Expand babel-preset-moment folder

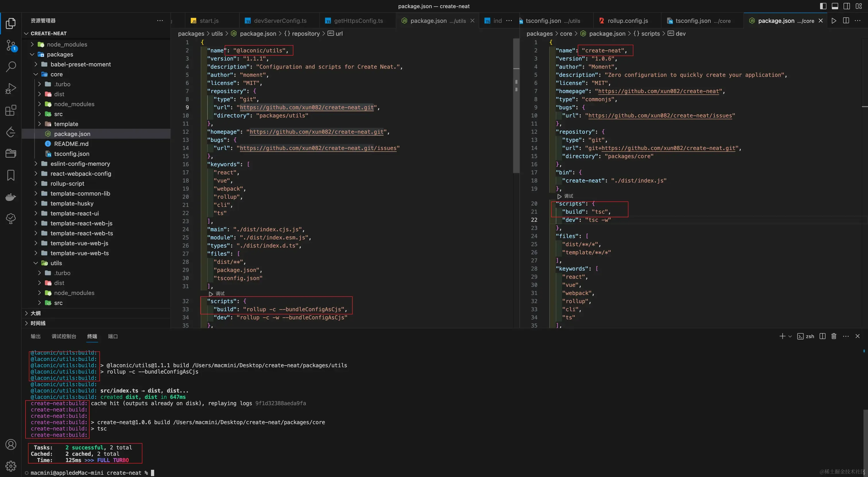pyautogui.click(x=36, y=64)
